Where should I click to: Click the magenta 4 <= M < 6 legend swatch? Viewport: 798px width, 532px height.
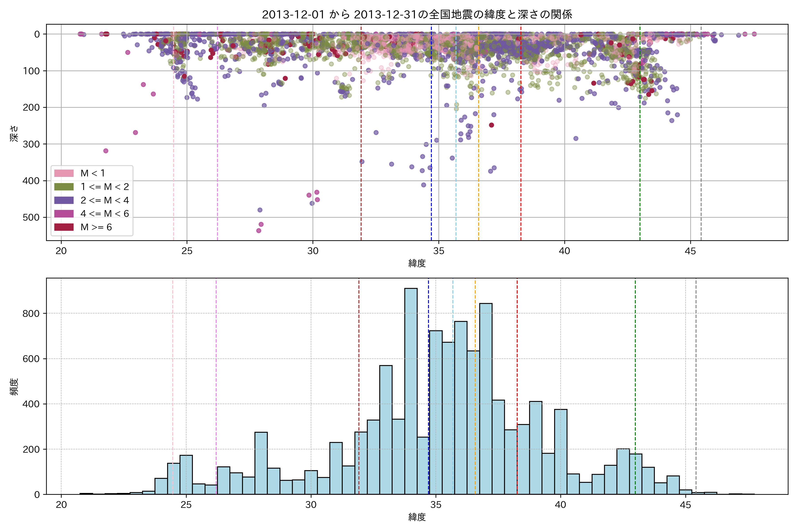(x=64, y=214)
